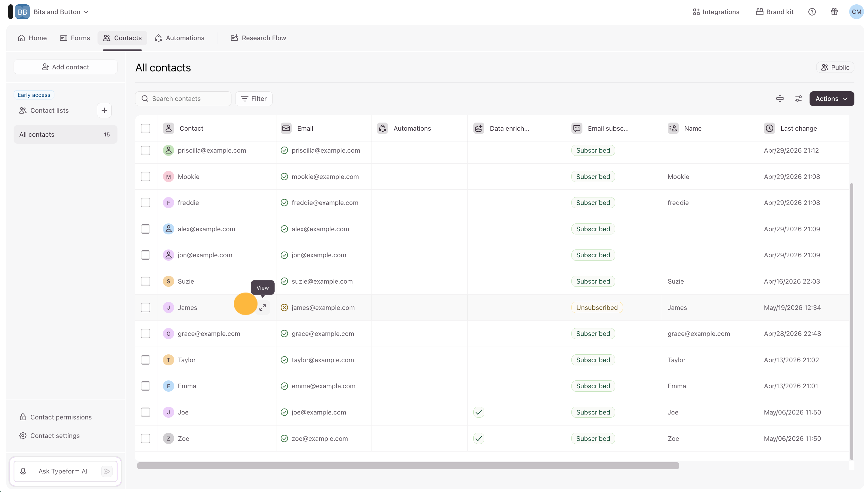Focus the Search contacts field
The image size is (868, 492).
click(x=183, y=99)
